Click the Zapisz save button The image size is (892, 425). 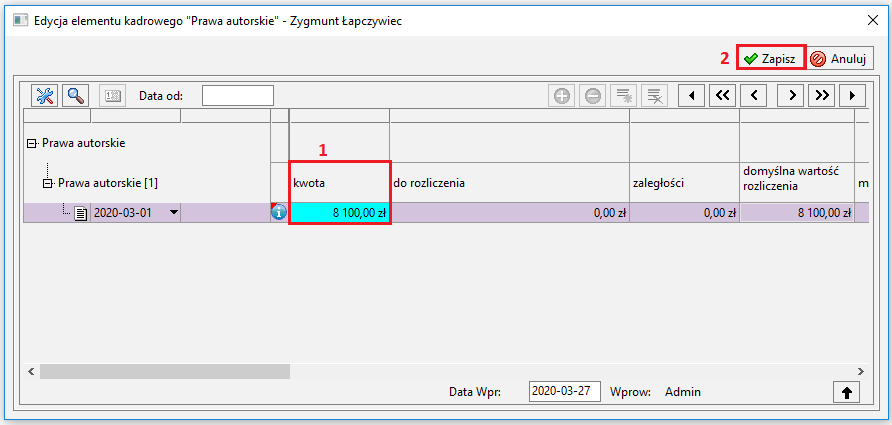[x=771, y=57]
